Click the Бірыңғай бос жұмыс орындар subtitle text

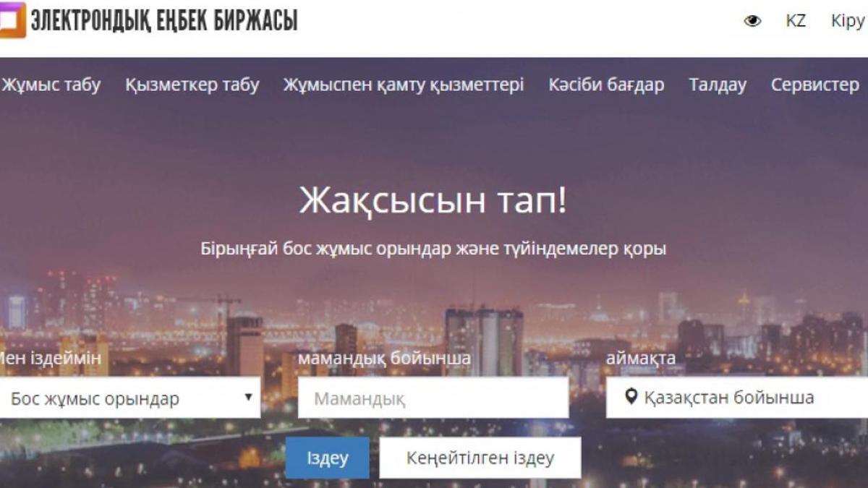433,249
